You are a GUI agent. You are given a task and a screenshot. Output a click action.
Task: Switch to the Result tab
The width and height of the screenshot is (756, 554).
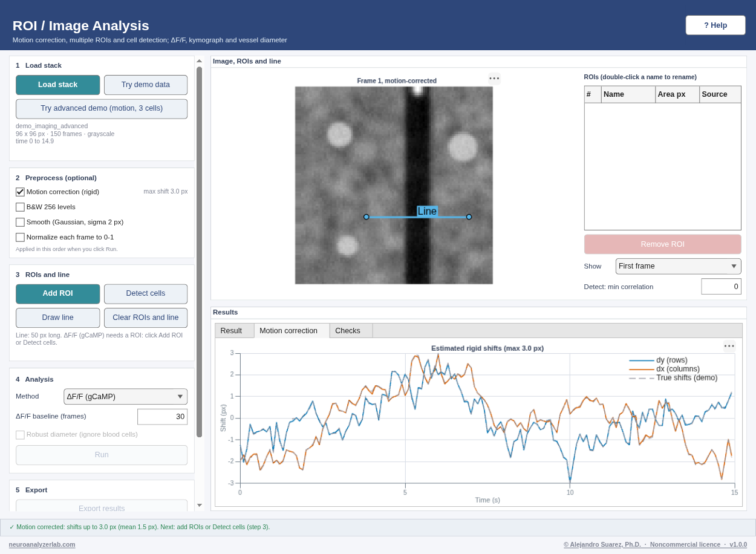point(234,331)
